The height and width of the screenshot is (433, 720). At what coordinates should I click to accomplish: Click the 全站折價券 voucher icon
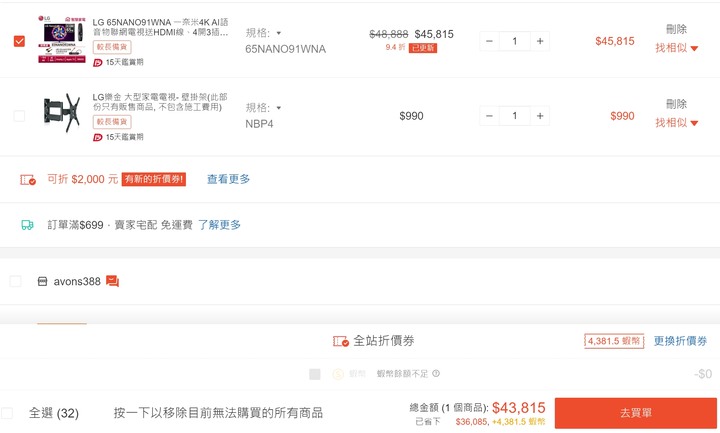(341, 341)
